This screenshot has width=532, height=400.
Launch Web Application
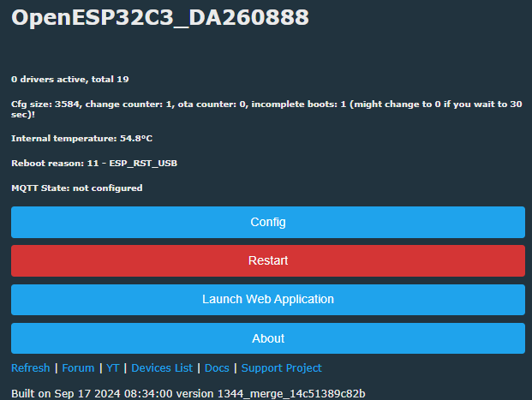click(268, 299)
